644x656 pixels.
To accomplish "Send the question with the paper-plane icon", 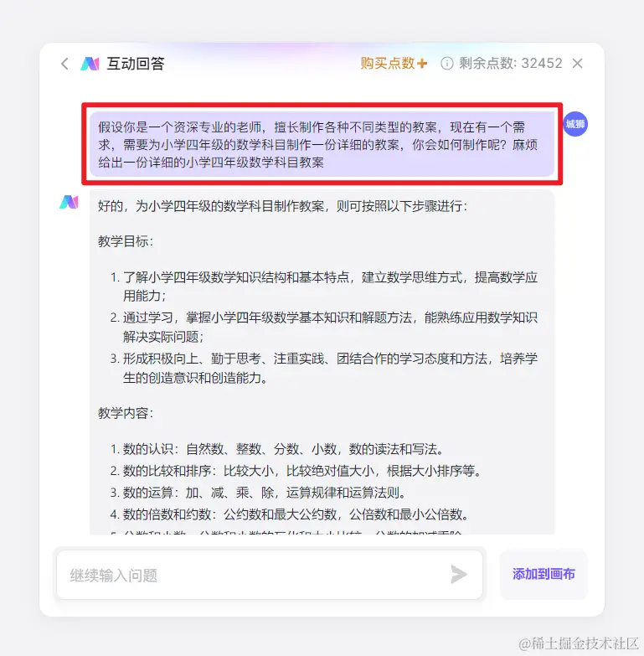I will point(459,574).
